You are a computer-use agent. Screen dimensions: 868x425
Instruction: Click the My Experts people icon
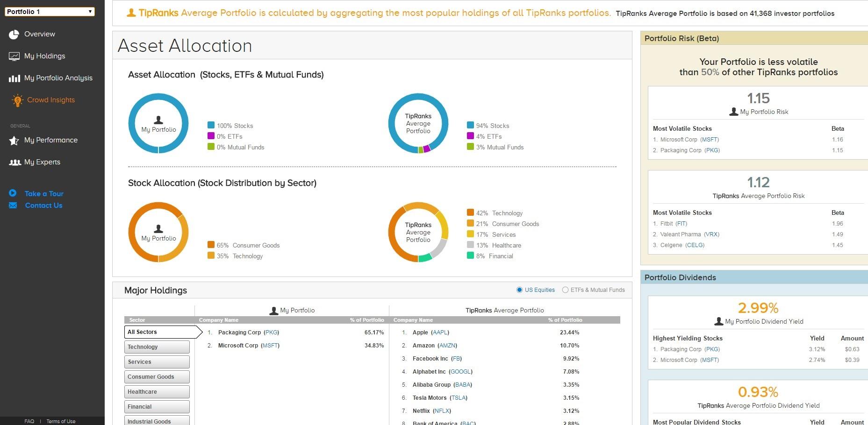(x=15, y=163)
